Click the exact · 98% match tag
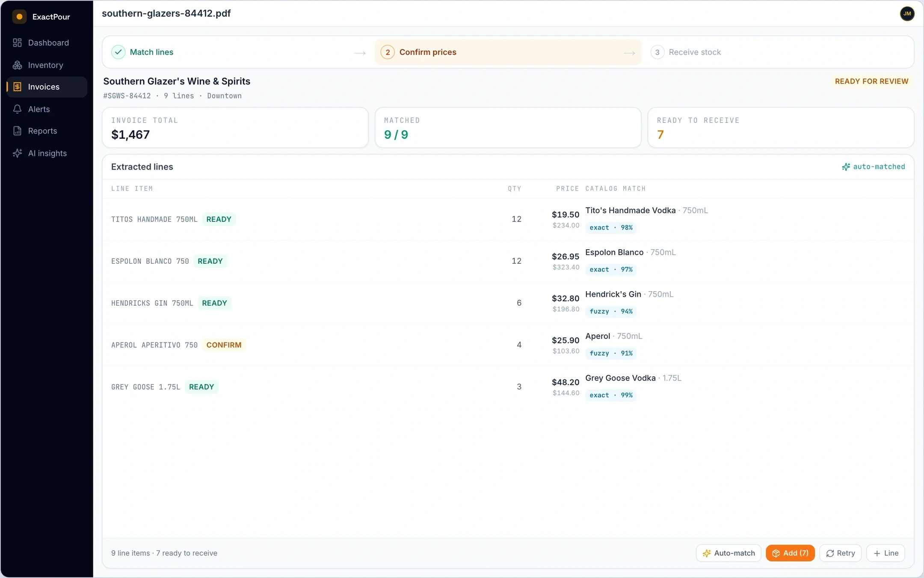The width and height of the screenshot is (924, 578). pyautogui.click(x=611, y=228)
